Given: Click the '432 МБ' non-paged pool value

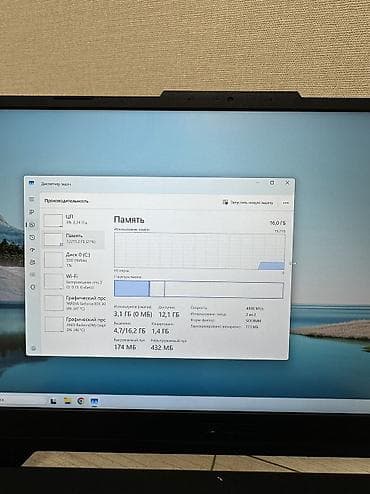Looking at the screenshot, I should pyautogui.click(x=162, y=348).
